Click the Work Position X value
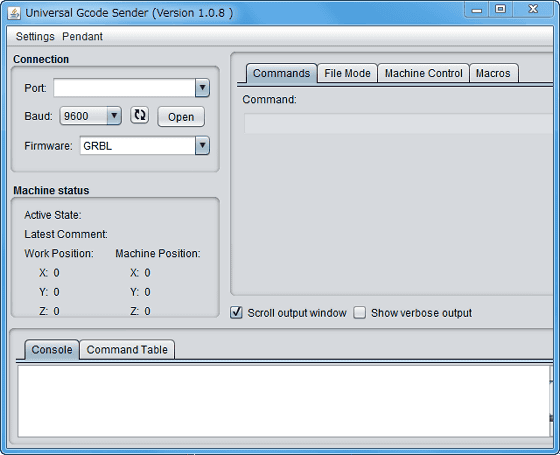 56,273
